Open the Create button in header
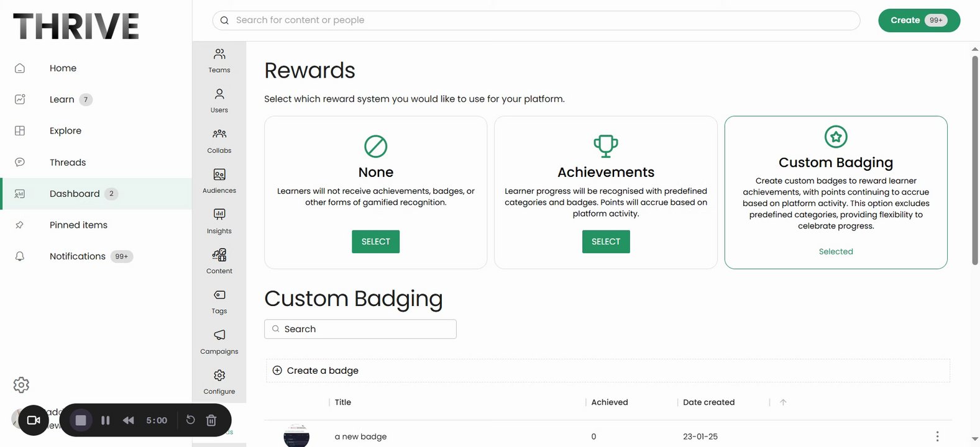The image size is (980, 447). tap(918, 20)
